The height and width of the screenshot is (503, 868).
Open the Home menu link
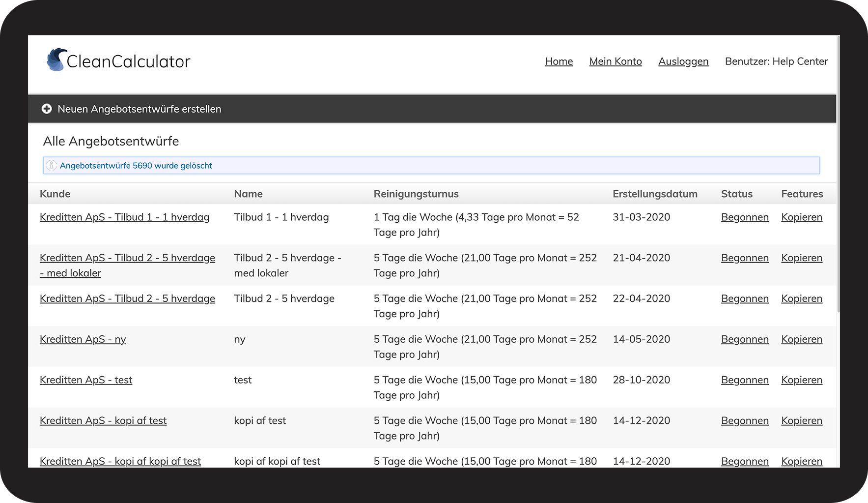559,61
